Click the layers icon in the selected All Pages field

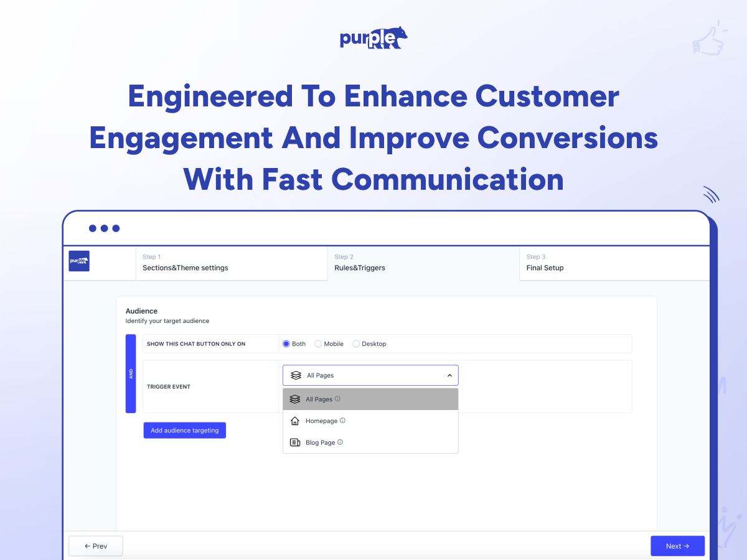296,375
